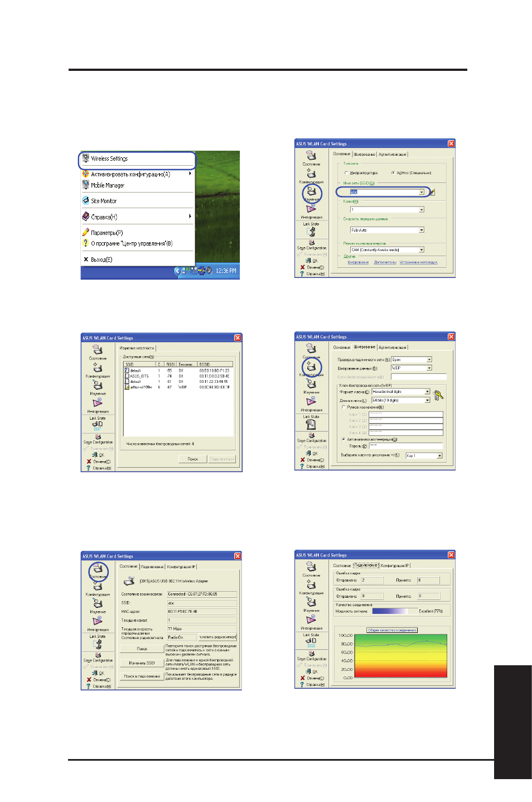This screenshot has width=532, height=802.
Task: Click the Изучение местности tab
Action: pyautogui.click(x=137, y=348)
